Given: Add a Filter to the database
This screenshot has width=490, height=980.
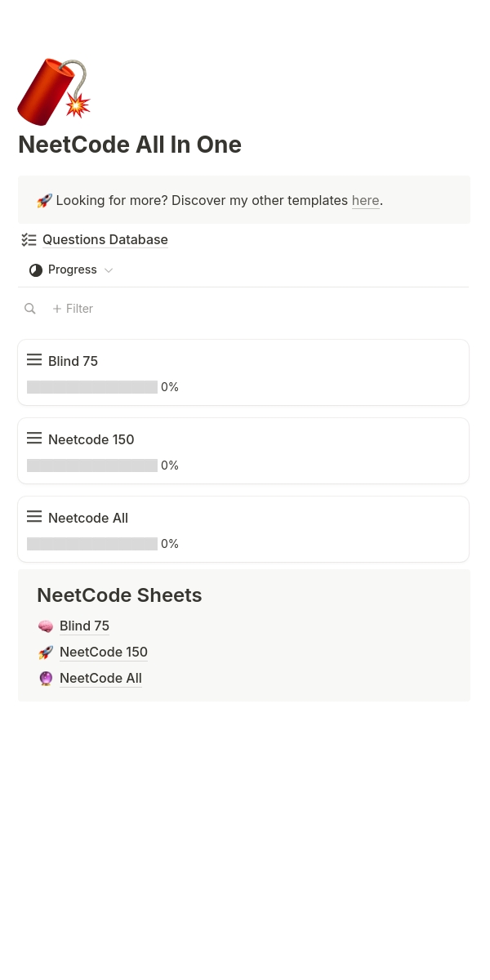Looking at the screenshot, I should pos(73,309).
